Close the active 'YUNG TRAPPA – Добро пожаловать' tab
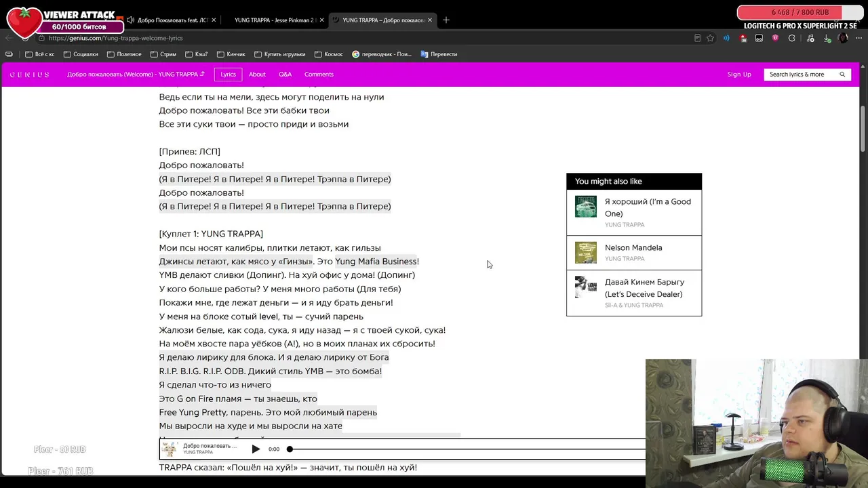 429,20
